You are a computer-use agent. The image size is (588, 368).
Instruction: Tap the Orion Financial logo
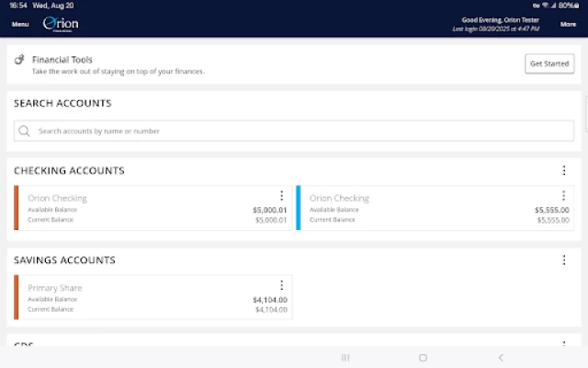[61, 24]
